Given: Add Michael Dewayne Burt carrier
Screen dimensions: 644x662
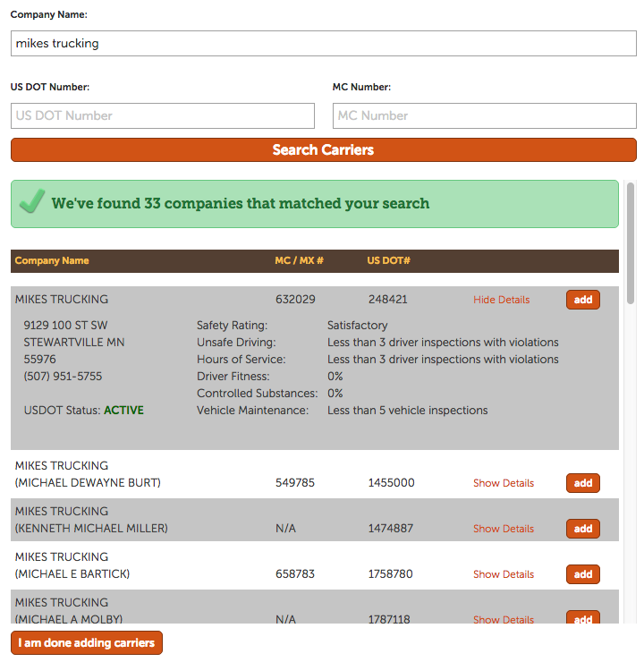Looking at the screenshot, I should [583, 483].
